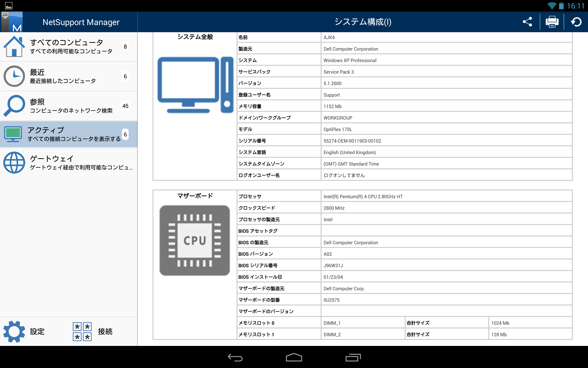Select (GMT) GMT Standard Time value
588x368 pixels.
click(x=351, y=164)
